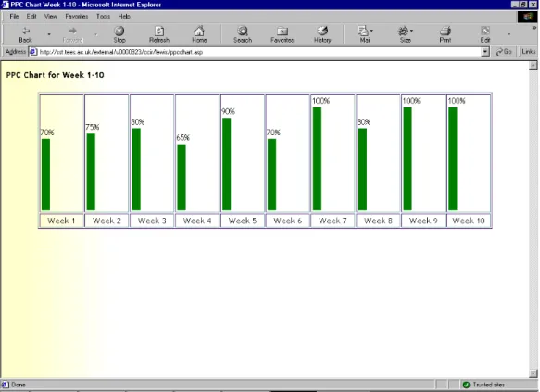Image resolution: width=540 pixels, height=392 pixels.
Task: Click the page icon in address bar
Action: [33, 52]
